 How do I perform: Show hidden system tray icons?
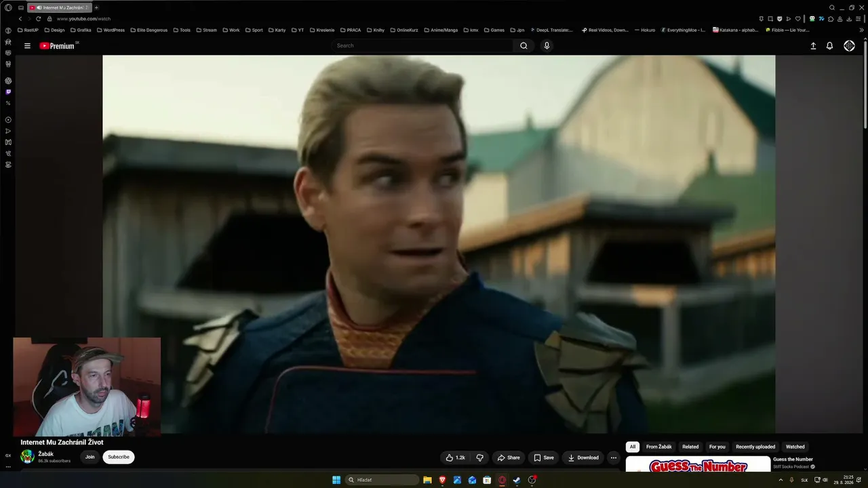(x=781, y=480)
